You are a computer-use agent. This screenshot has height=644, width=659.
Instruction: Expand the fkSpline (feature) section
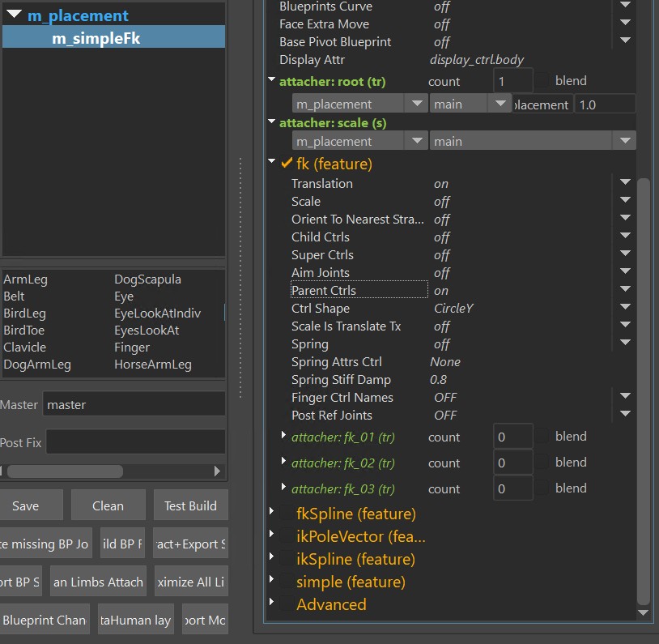coord(271,511)
